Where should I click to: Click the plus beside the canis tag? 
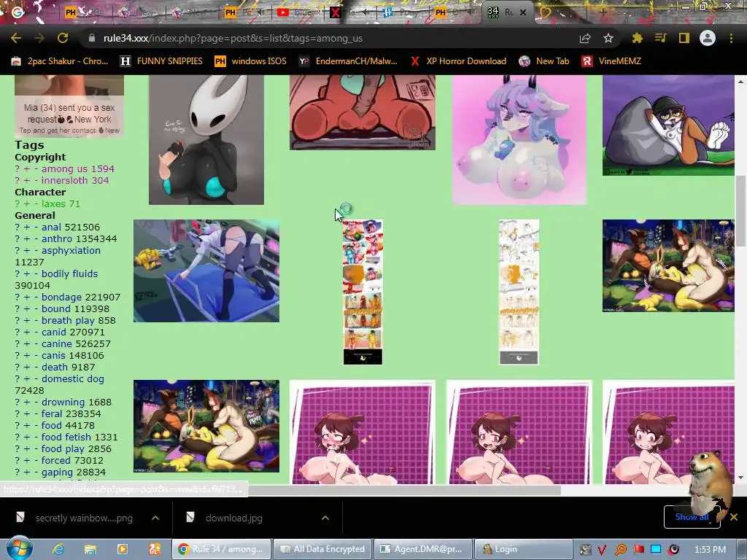click(27, 355)
